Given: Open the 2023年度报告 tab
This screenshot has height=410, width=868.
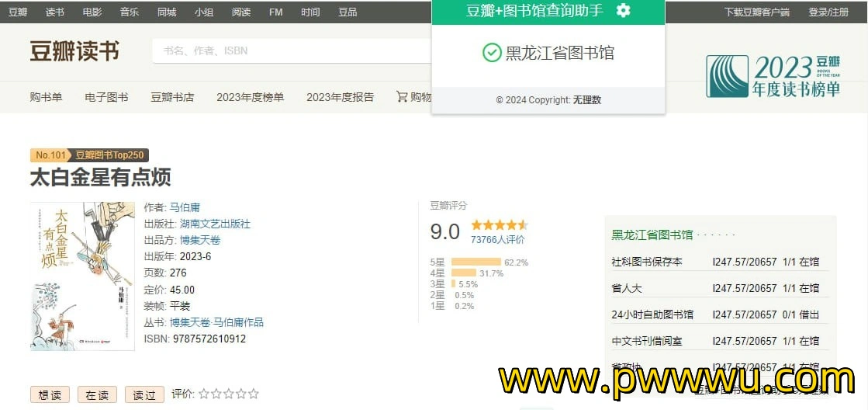Looking at the screenshot, I should 340,97.
